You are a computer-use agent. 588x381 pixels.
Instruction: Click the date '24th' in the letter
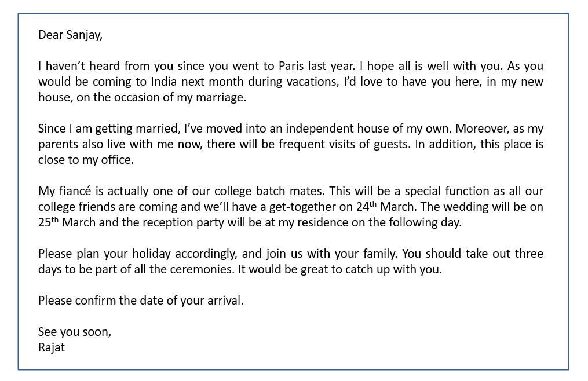pyautogui.click(x=366, y=206)
